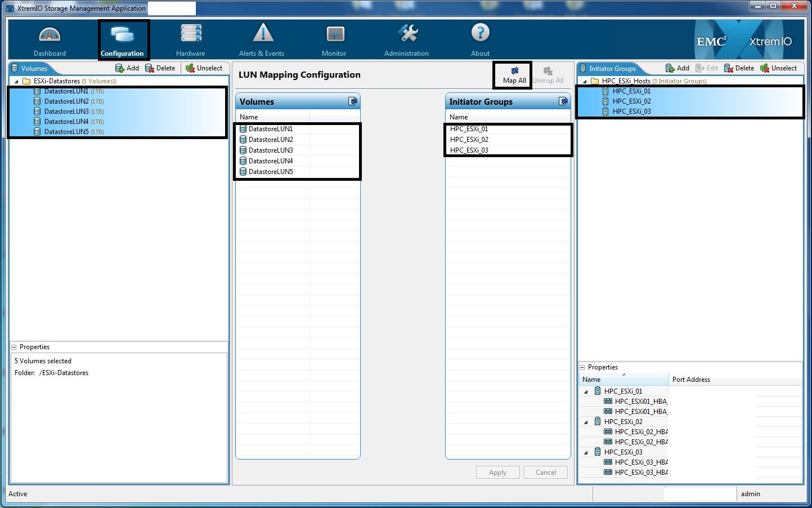Switch to the Configuration tab
This screenshot has height=508, width=812.
[122, 41]
